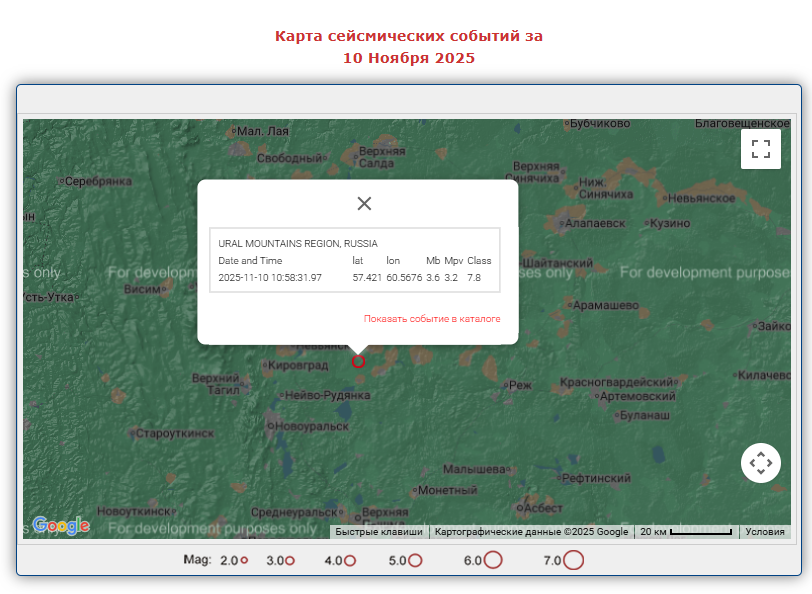
Task: Toggle fullscreen map view
Action: click(x=761, y=149)
